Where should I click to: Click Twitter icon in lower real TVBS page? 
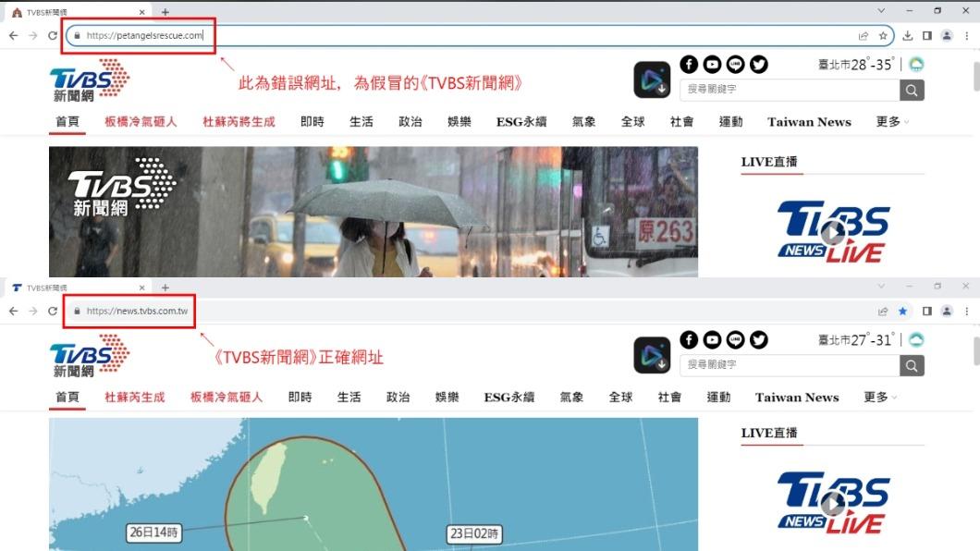click(x=759, y=340)
